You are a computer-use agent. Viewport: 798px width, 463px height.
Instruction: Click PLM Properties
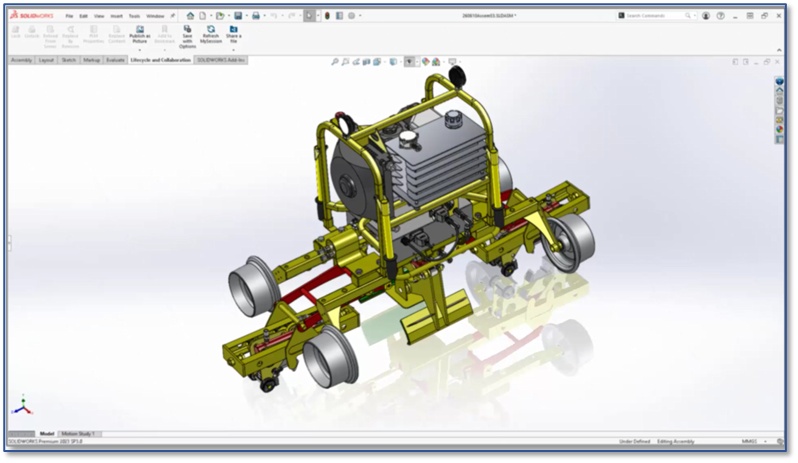[94, 34]
